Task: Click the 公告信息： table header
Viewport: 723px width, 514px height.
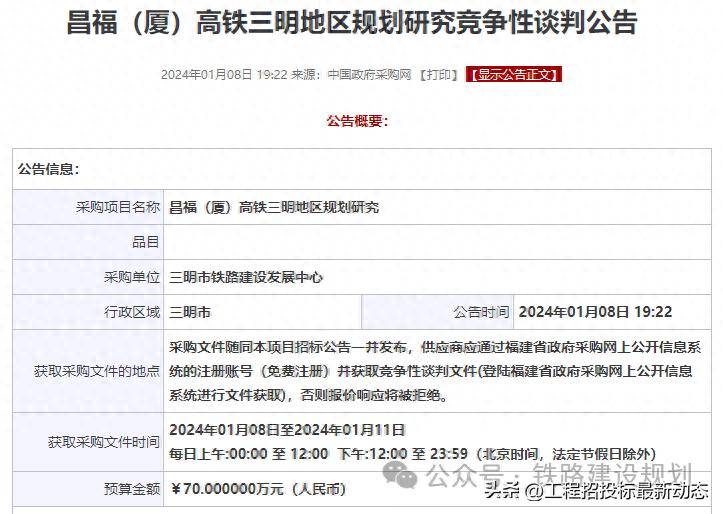Action: pyautogui.click(x=48, y=169)
